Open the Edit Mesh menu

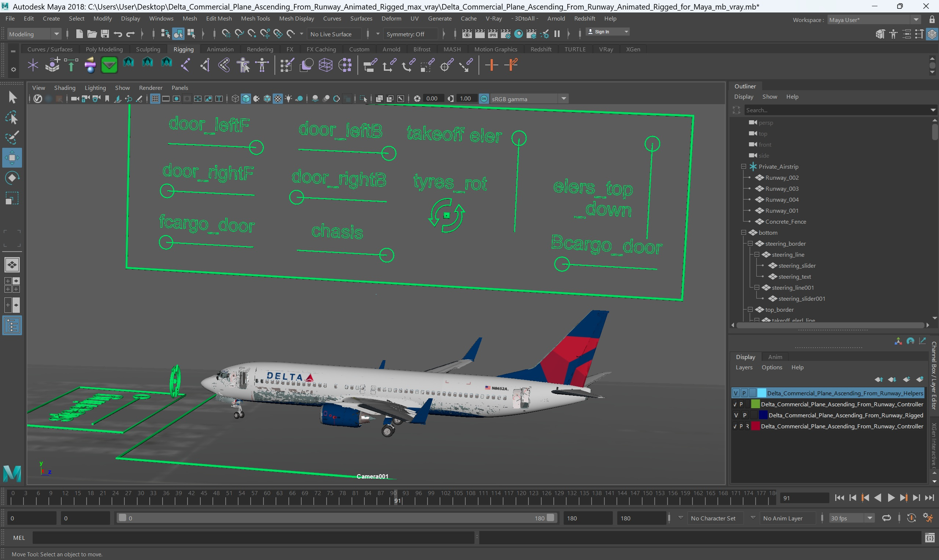[x=219, y=18]
